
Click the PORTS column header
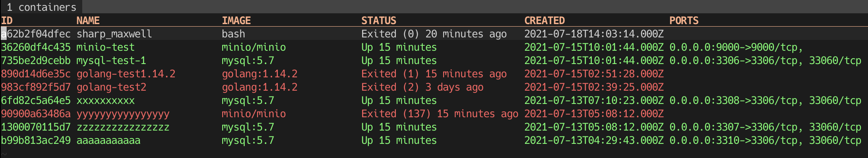684,20
